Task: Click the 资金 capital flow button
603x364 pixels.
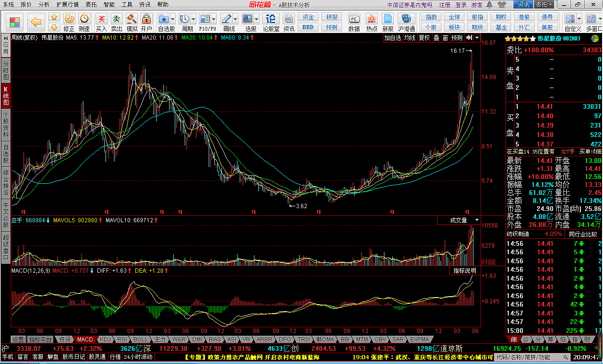Action: click(308, 17)
